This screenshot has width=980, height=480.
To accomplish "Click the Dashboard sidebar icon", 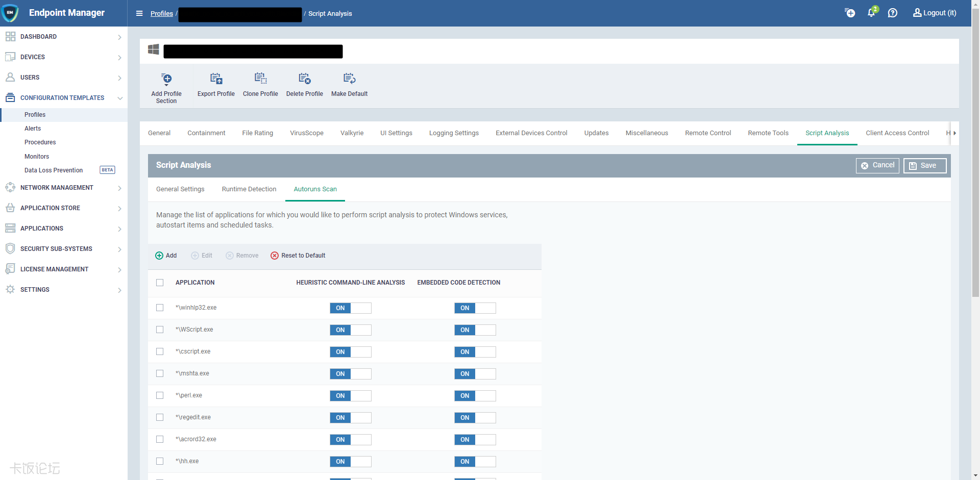I will [x=10, y=37].
